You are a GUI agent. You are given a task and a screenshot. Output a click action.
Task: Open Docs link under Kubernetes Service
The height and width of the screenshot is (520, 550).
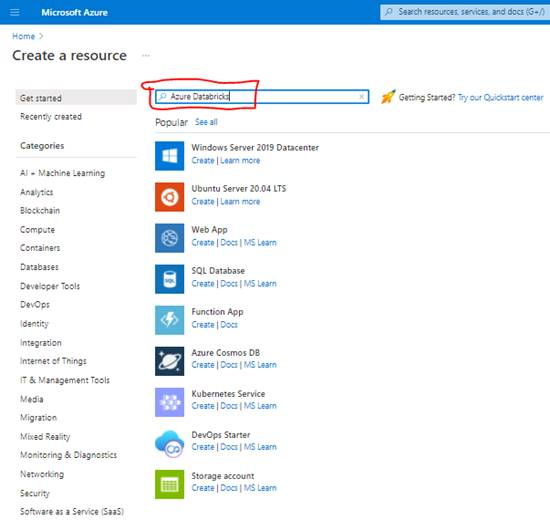229,406
